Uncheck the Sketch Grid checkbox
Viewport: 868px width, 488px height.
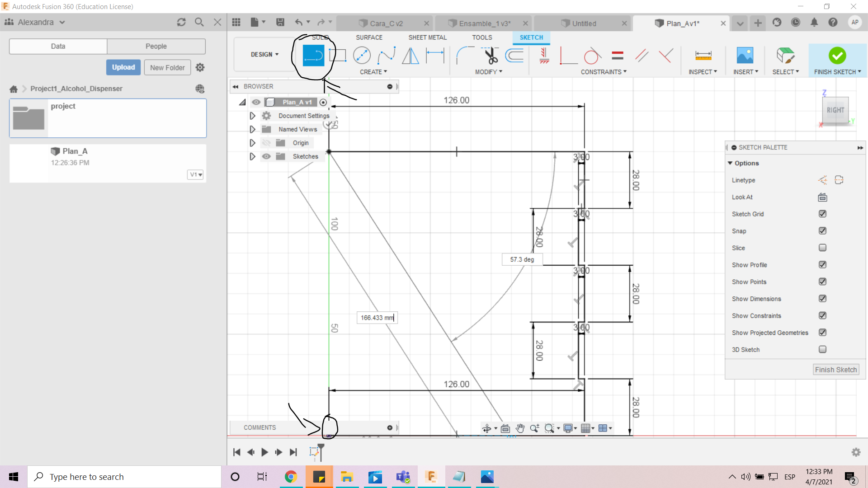(822, 214)
